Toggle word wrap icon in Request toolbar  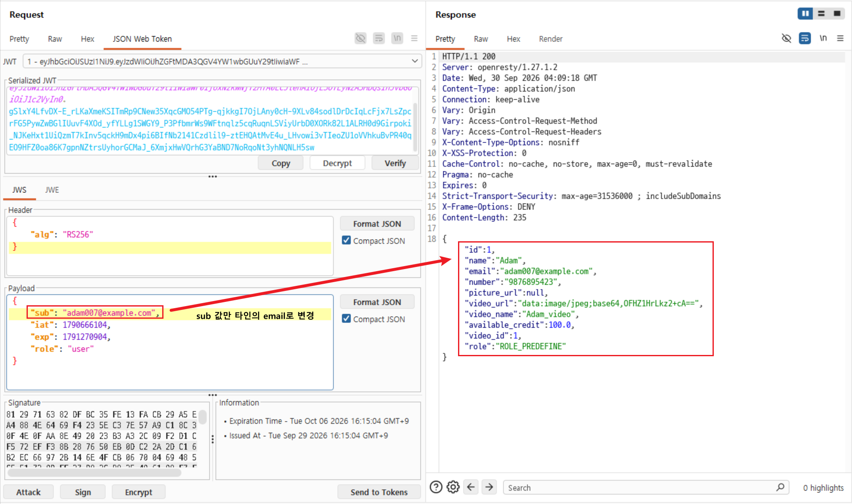379,38
